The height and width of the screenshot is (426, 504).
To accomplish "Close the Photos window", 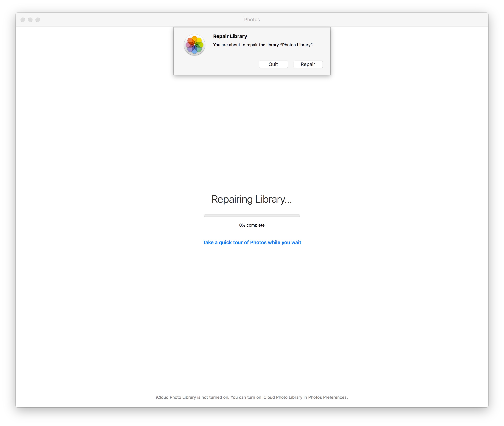I will [x=23, y=20].
